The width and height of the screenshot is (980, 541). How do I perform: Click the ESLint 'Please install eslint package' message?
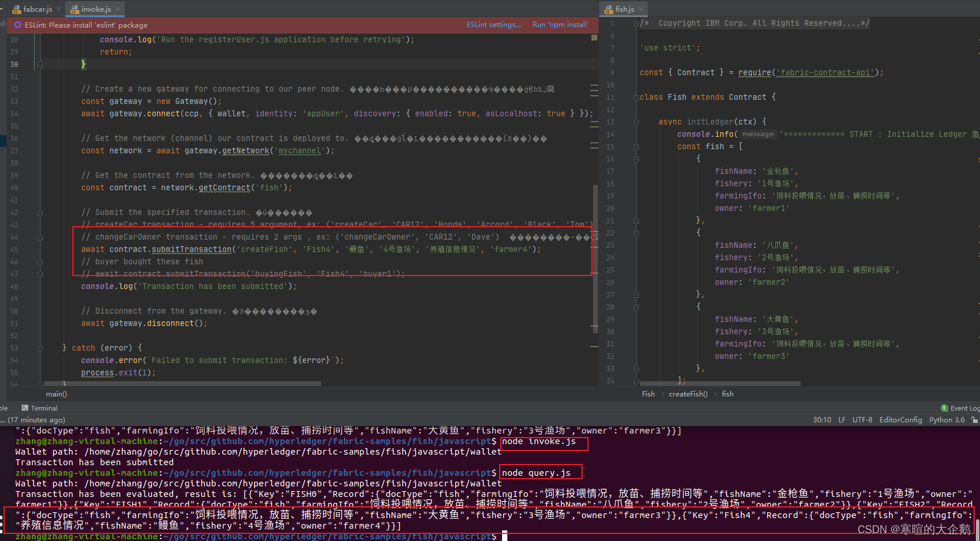coord(86,25)
